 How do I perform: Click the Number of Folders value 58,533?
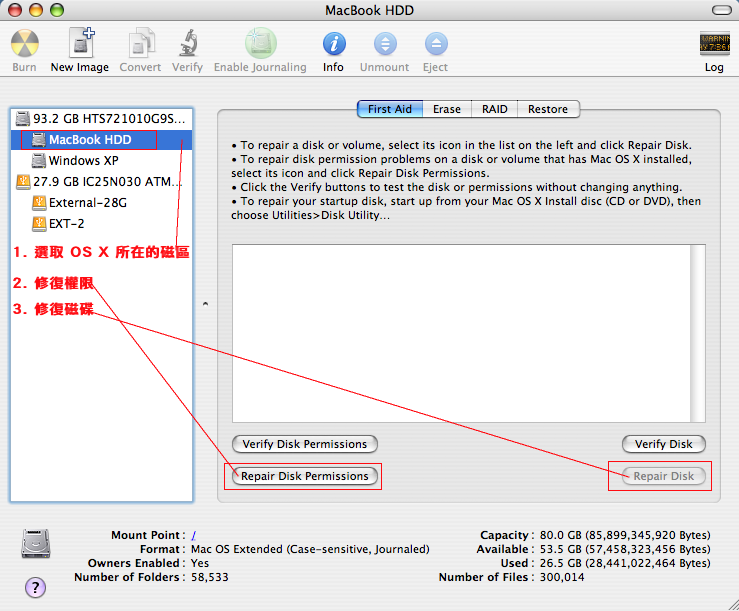tap(210, 578)
